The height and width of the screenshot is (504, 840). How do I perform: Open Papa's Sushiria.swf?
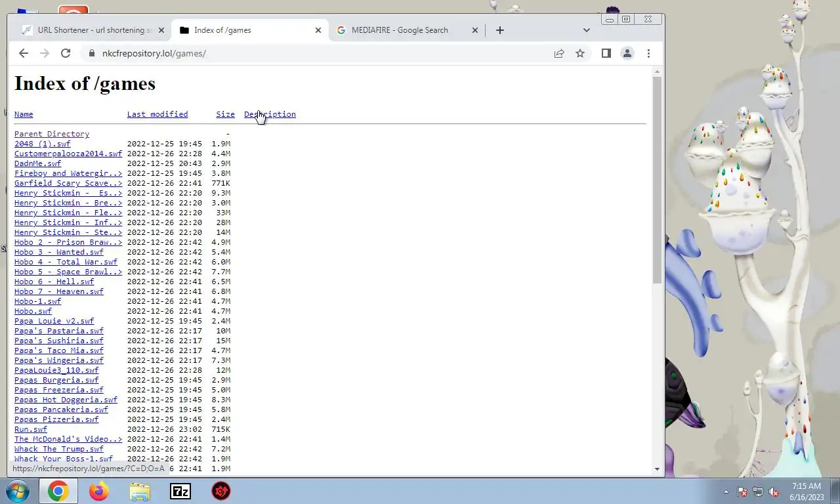[59, 341]
